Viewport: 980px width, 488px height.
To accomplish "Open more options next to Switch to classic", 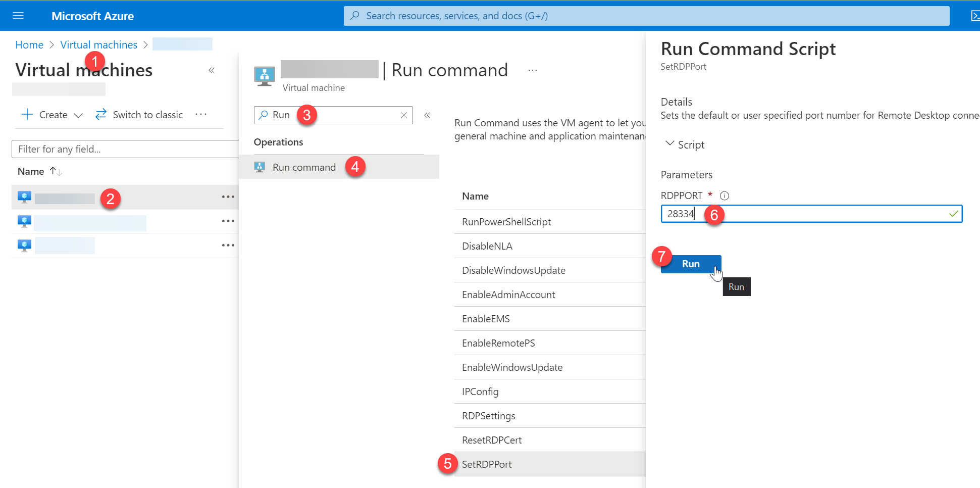I will pyautogui.click(x=201, y=115).
